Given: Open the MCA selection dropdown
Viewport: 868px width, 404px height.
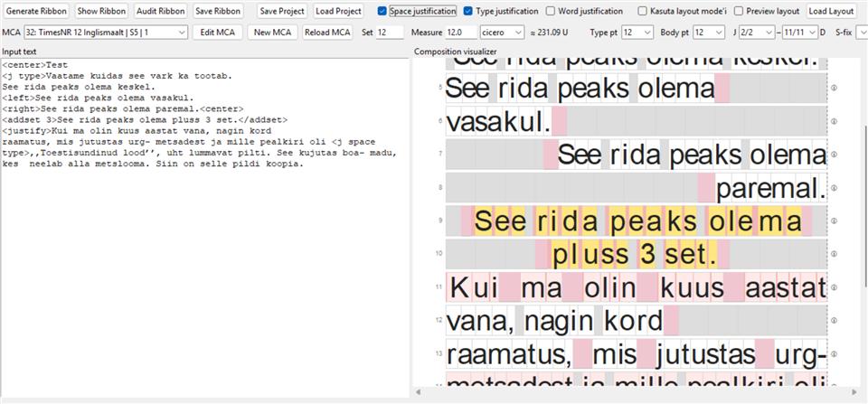Looking at the screenshot, I should pos(106,33).
